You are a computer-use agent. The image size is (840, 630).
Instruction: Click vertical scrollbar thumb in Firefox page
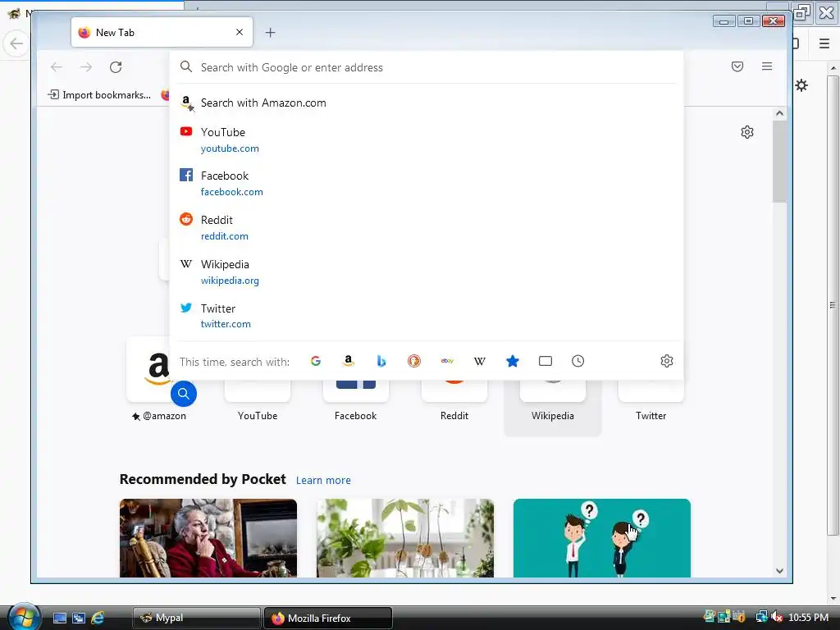[779, 162]
